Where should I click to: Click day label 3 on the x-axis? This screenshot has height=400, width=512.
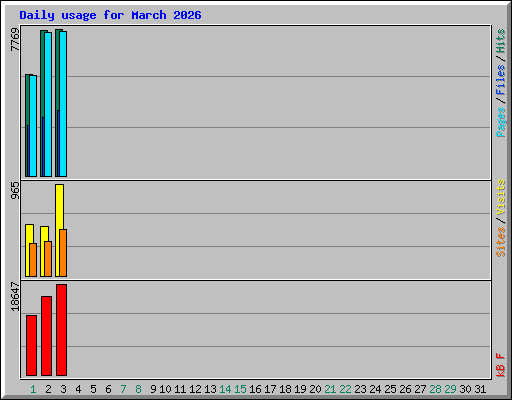63,389
